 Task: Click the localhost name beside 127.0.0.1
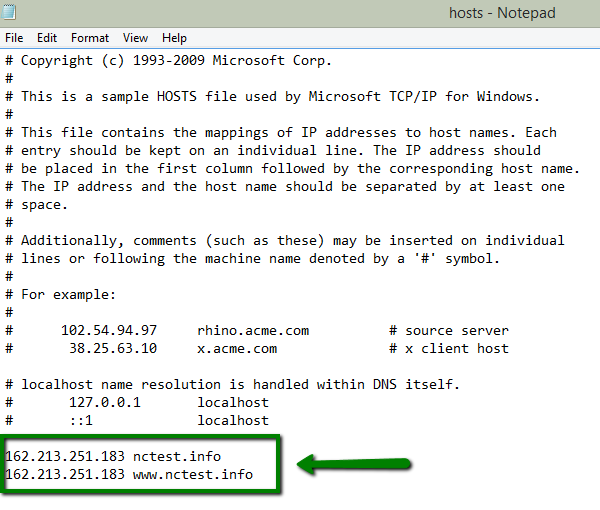(233, 402)
